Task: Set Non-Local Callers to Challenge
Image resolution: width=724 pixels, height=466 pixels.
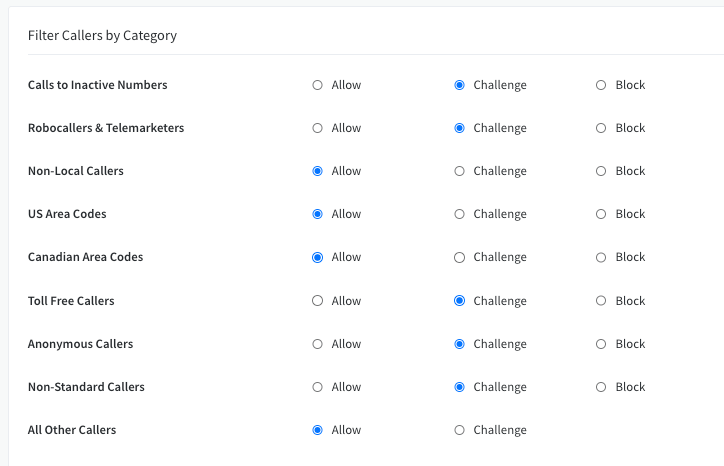Action: coord(460,171)
